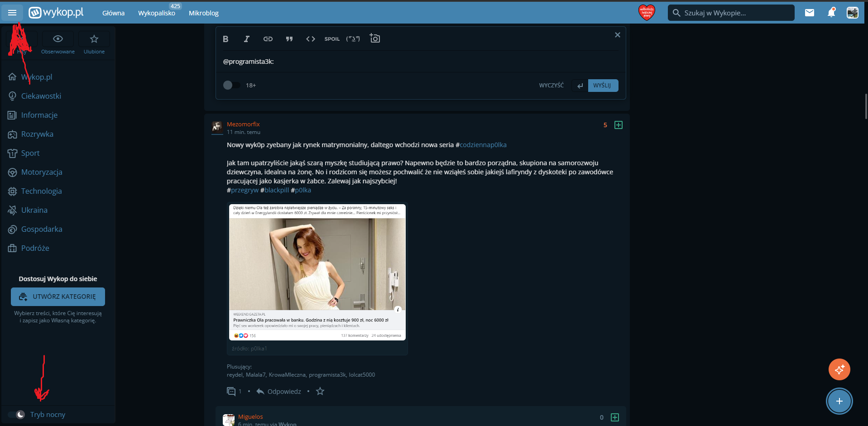Image resolution: width=868 pixels, height=426 pixels.
Task: Open the messages envelope icon
Action: 809,13
